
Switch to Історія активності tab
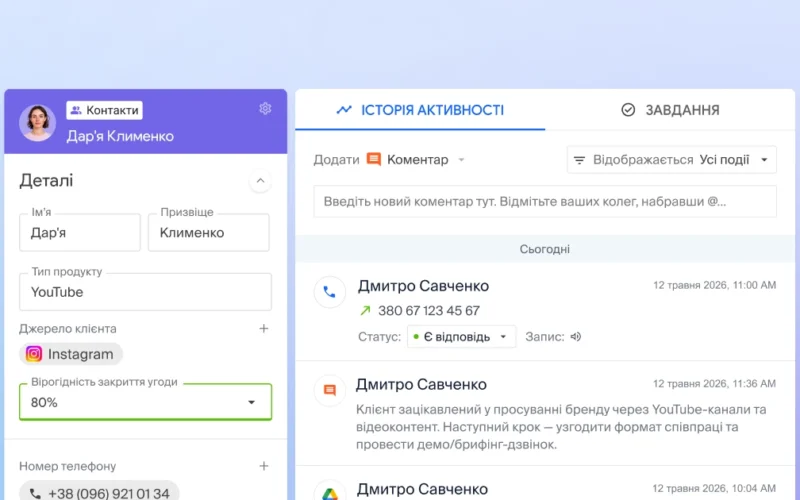pyautogui.click(x=420, y=110)
